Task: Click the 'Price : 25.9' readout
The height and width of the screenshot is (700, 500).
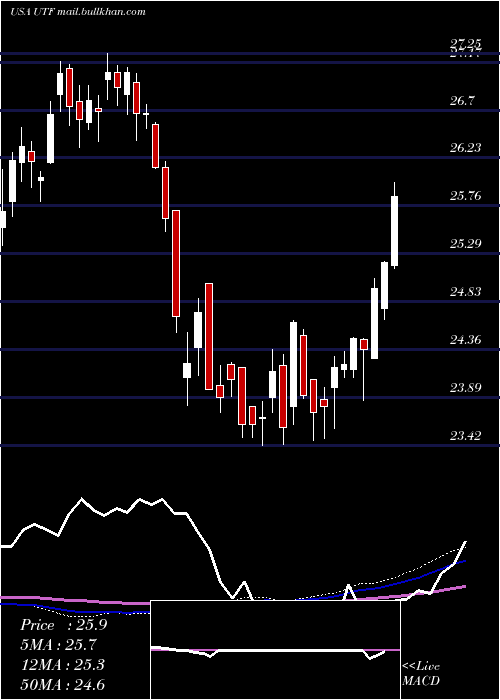Action: (63, 625)
